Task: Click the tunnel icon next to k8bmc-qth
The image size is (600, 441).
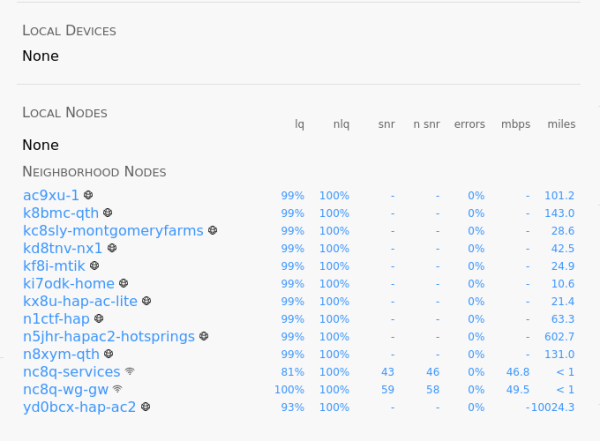Action: (x=108, y=212)
